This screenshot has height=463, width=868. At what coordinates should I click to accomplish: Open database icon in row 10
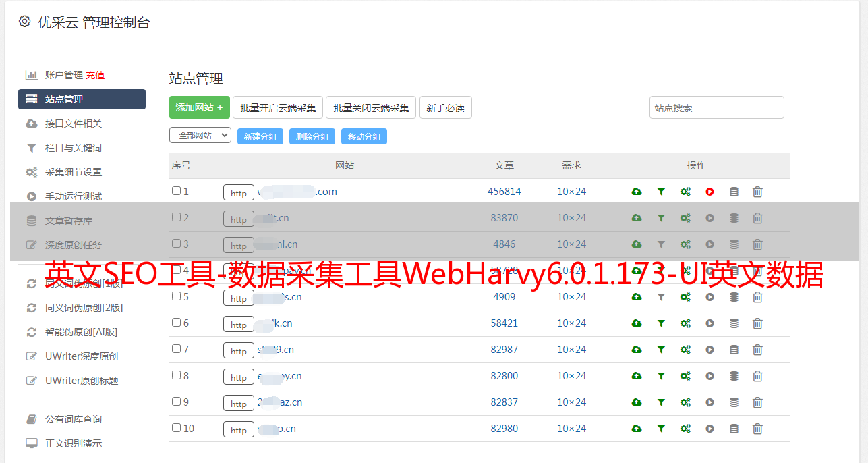click(734, 429)
